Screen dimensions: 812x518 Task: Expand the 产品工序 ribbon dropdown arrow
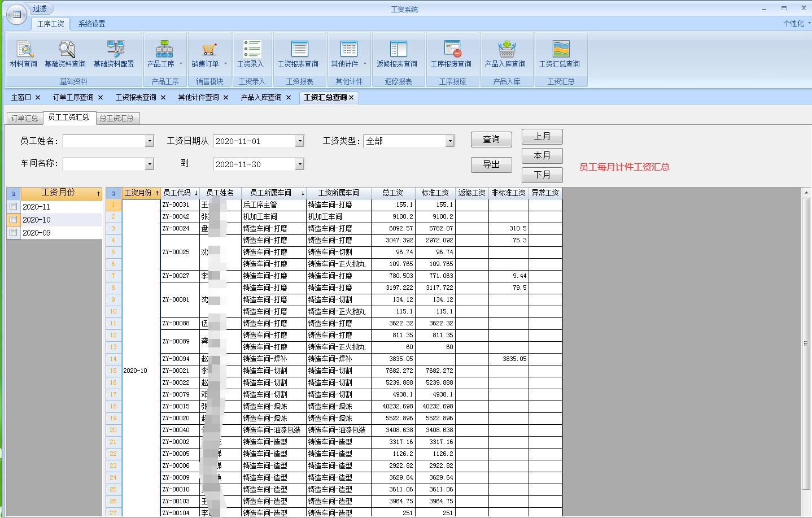[x=181, y=64]
